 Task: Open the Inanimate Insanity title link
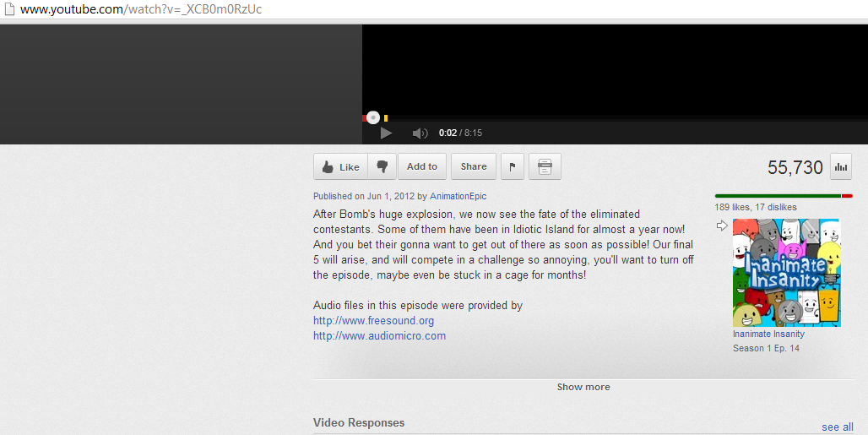tap(768, 334)
